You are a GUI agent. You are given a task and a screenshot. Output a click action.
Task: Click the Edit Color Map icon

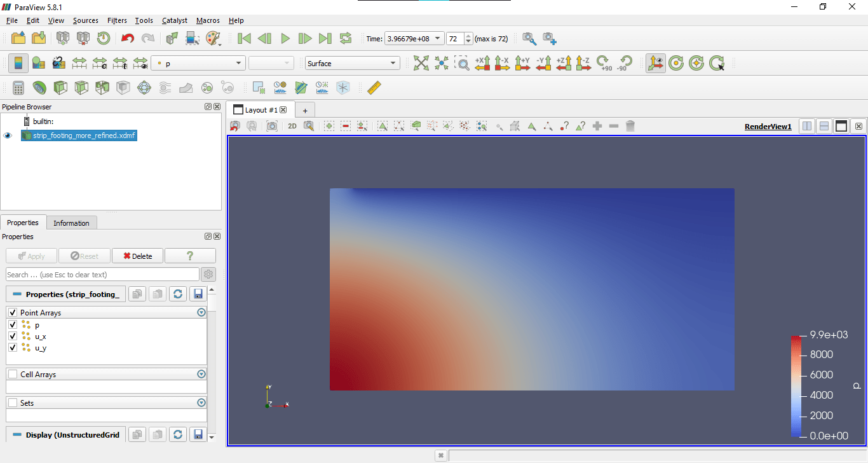click(x=39, y=63)
